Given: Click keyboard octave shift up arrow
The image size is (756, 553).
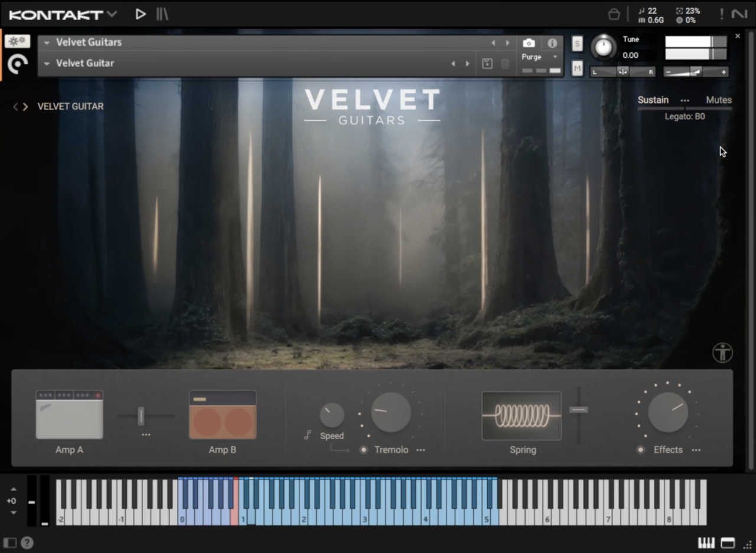Looking at the screenshot, I should [x=13, y=489].
